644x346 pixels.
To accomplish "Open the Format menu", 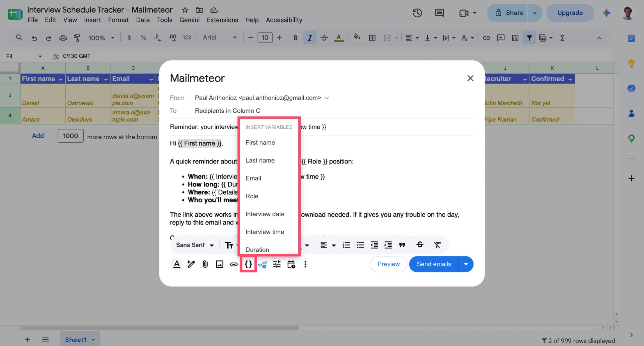I will point(118,20).
